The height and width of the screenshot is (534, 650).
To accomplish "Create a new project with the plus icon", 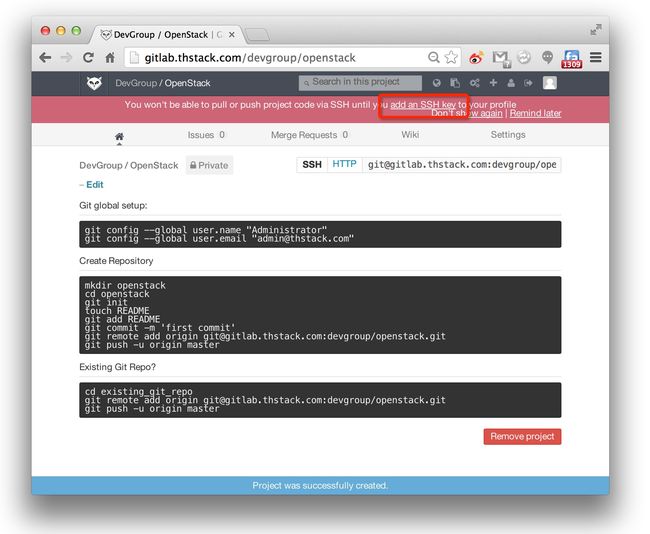I will pos(493,83).
